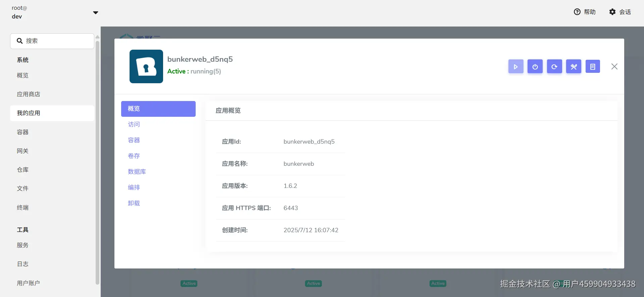Viewport: 644px width, 297px height.
Task: Click the app ID value bunkerweb_d5nq5 in table
Action: [309, 142]
